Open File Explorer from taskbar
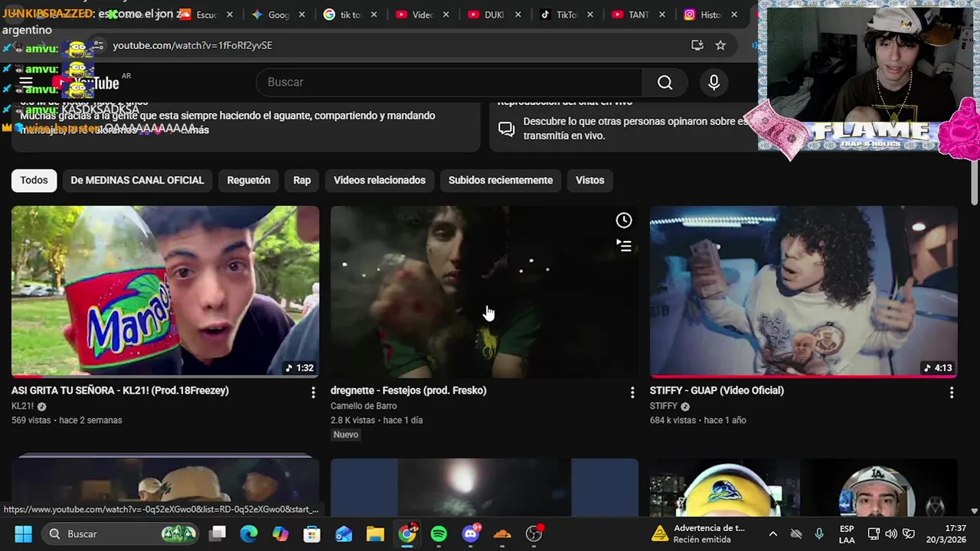This screenshot has width=980, height=551. click(374, 533)
